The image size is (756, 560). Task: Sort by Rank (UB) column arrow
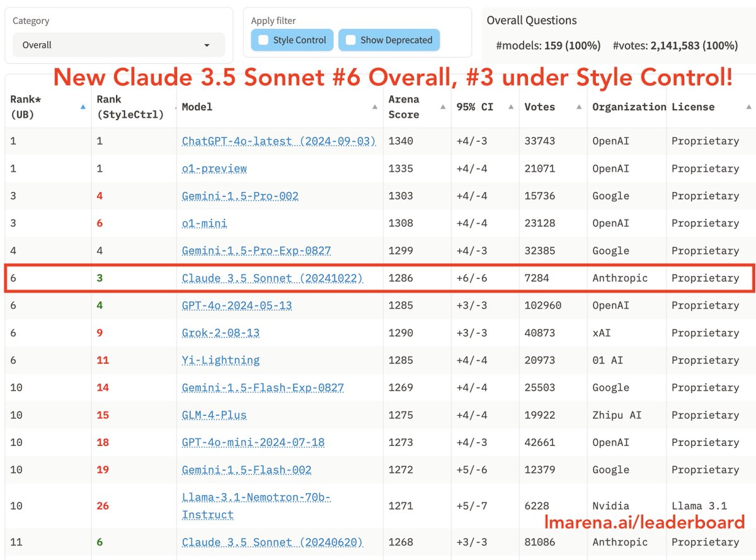tap(83, 107)
